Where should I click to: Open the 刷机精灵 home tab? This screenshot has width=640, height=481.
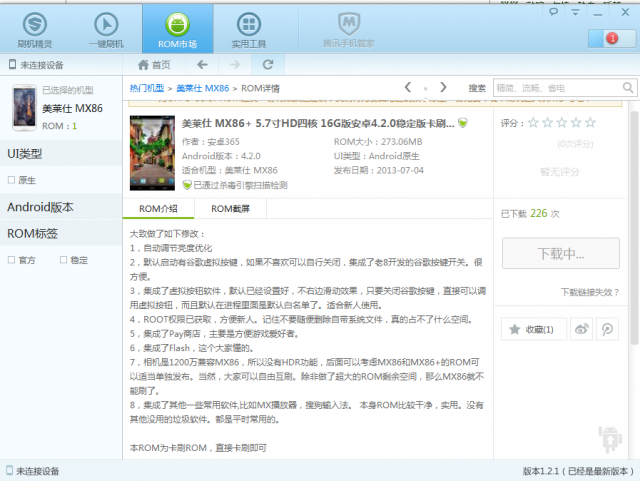point(35,30)
